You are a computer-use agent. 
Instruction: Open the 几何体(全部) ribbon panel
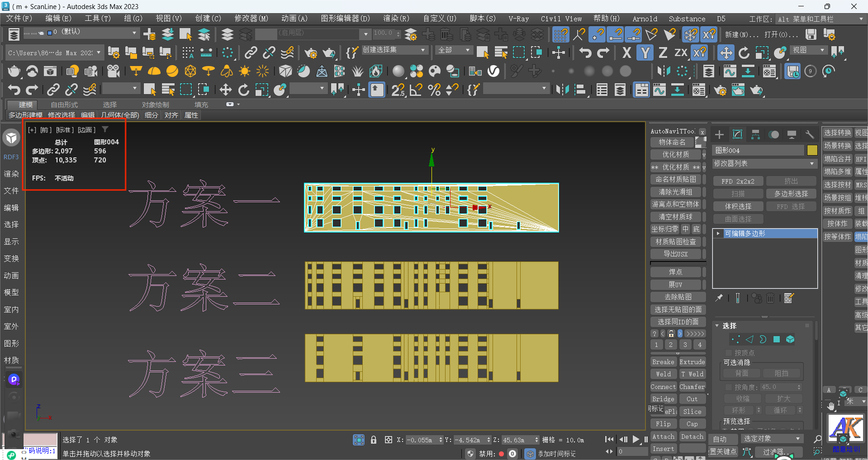[120, 115]
